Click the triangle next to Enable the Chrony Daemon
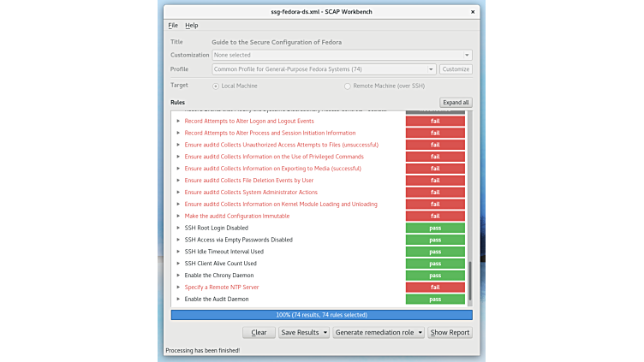 pos(178,276)
